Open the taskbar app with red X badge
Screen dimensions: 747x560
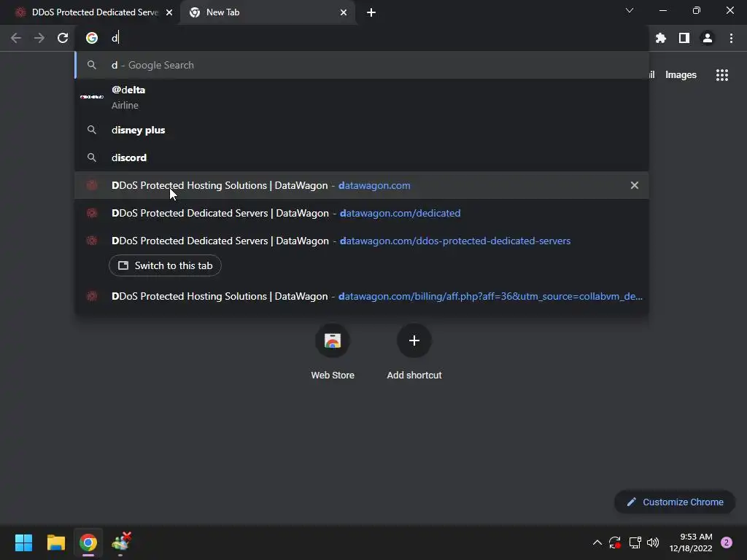(121, 542)
